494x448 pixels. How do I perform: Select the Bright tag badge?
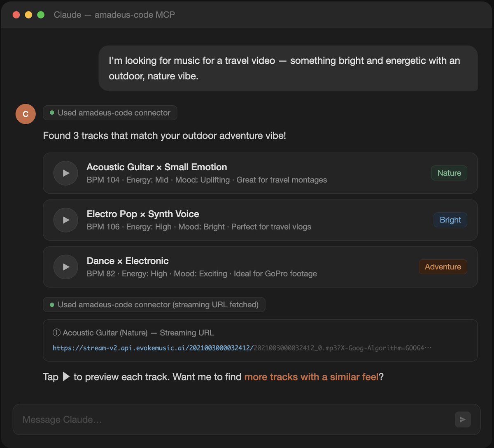click(450, 220)
